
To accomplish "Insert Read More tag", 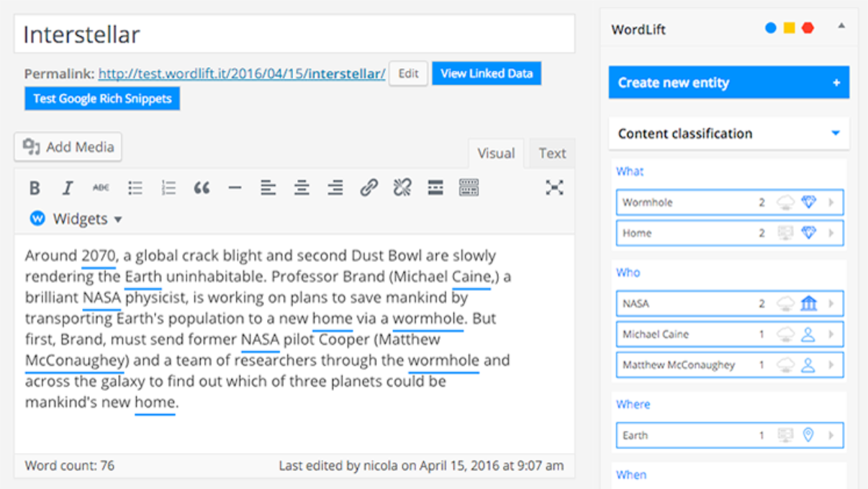I will pyautogui.click(x=435, y=188).
